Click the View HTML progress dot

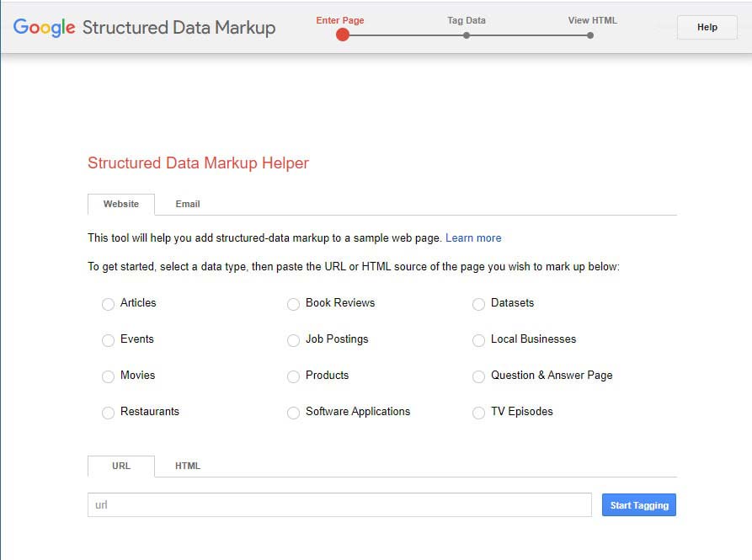[589, 35]
